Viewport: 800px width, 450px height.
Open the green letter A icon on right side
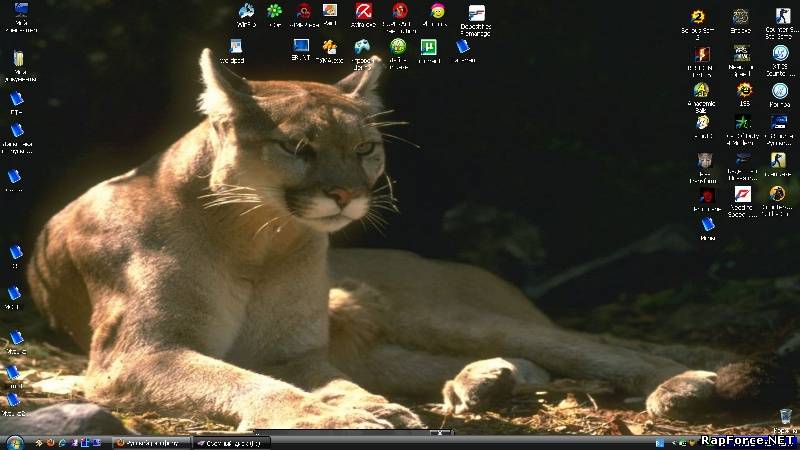tap(702, 90)
